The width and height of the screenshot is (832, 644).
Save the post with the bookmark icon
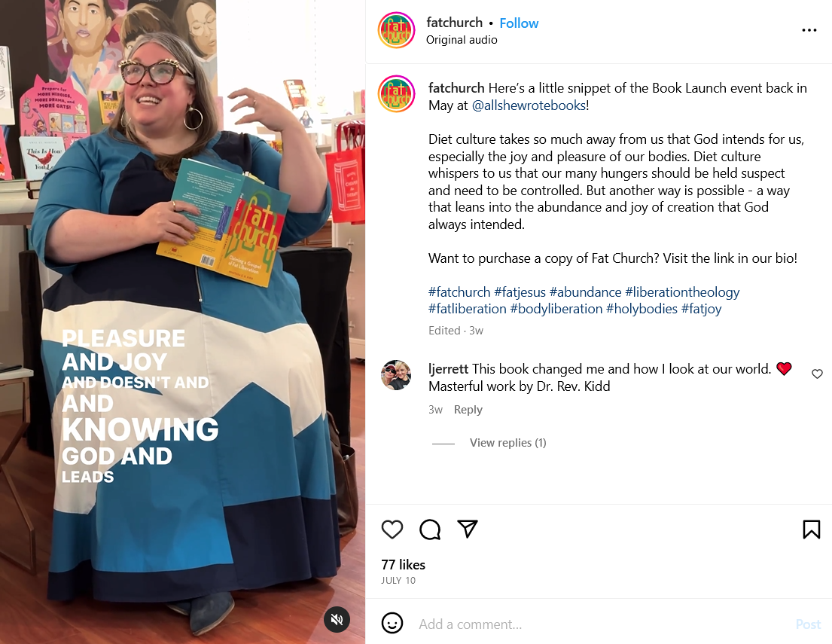812,530
